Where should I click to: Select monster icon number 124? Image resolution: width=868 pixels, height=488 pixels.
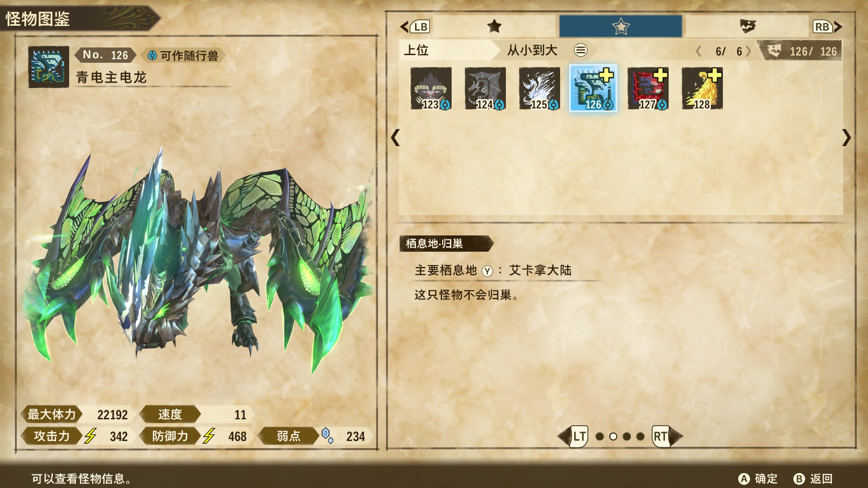[x=485, y=89]
